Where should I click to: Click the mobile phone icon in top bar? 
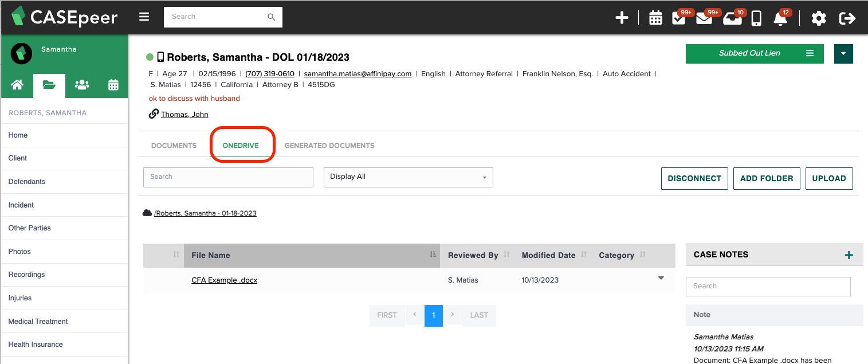756,18
